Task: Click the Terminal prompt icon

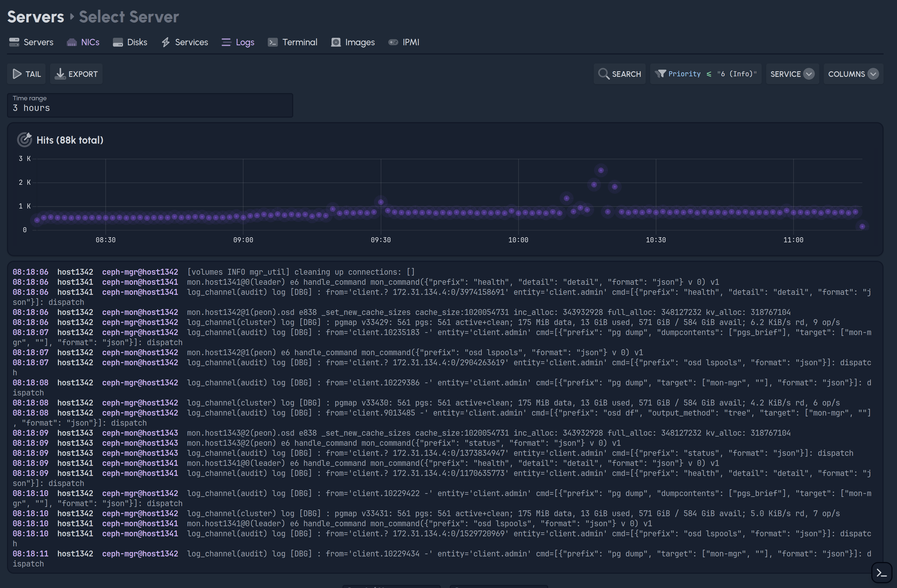Action: [273, 42]
